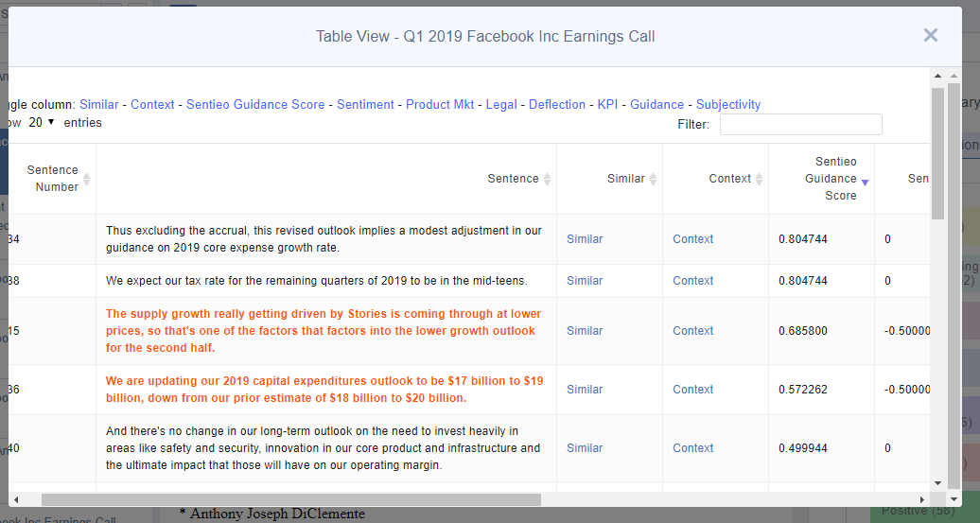Close the Table View dialog

[930, 36]
